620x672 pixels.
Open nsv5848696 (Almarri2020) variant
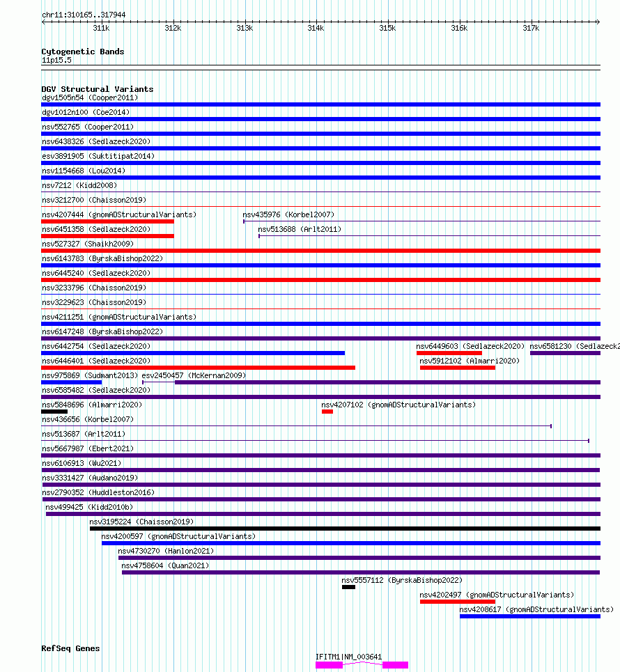pos(92,405)
